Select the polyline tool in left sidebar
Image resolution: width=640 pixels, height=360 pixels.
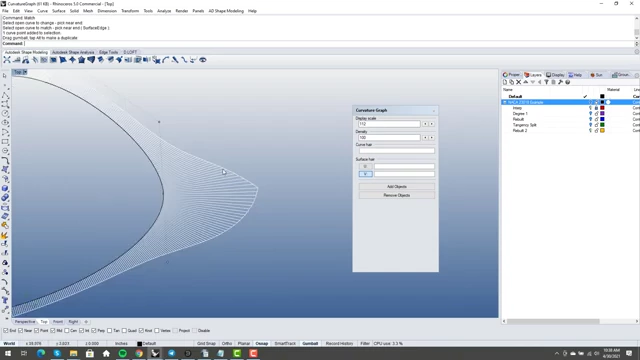[x=5, y=95]
